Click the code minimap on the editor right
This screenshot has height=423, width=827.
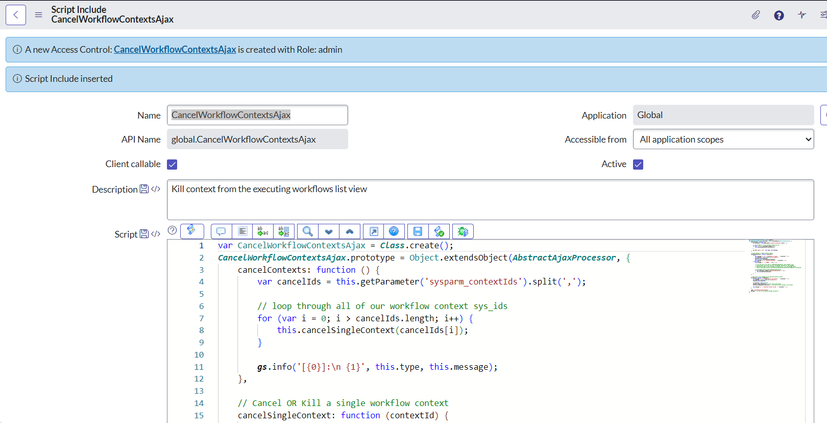click(775, 266)
